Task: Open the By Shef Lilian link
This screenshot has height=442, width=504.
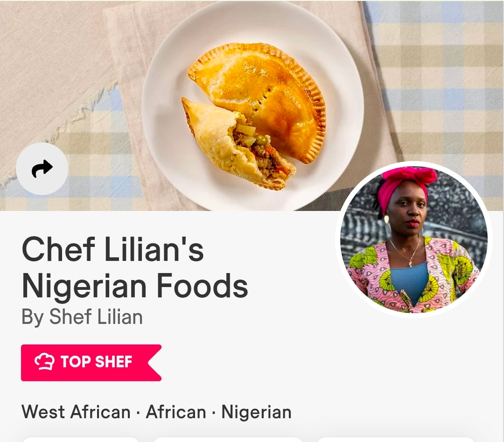Action: tap(82, 316)
